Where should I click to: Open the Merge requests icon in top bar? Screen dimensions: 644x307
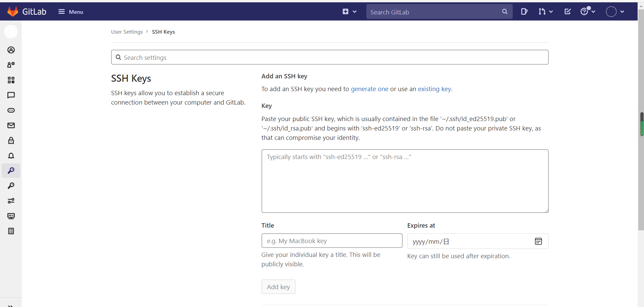click(x=542, y=12)
